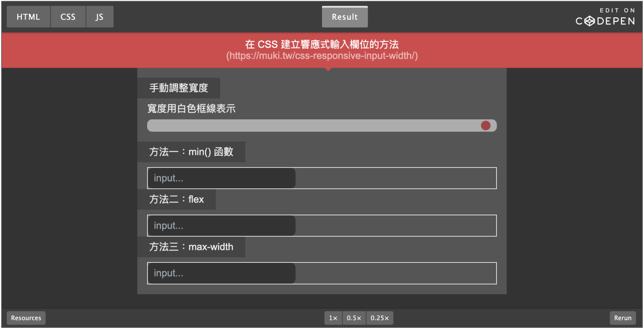Viewport: 644px width, 330px height.
Task: Open the pen via EDIT ON CODEPEN
Action: pos(605,16)
